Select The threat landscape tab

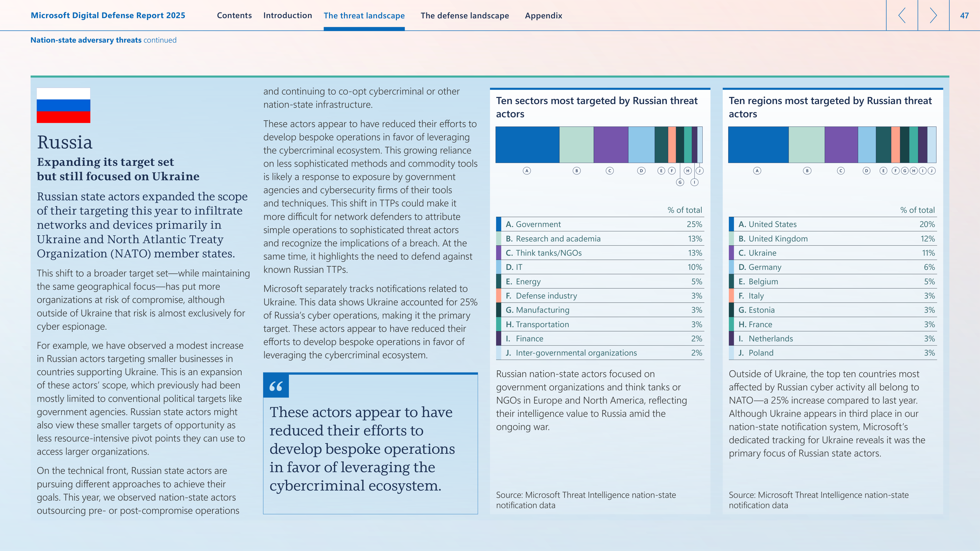coord(364,16)
